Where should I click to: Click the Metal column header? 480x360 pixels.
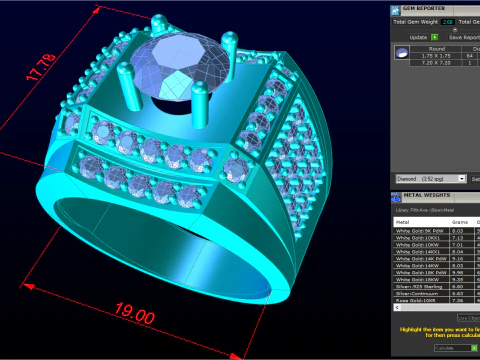coord(421,222)
